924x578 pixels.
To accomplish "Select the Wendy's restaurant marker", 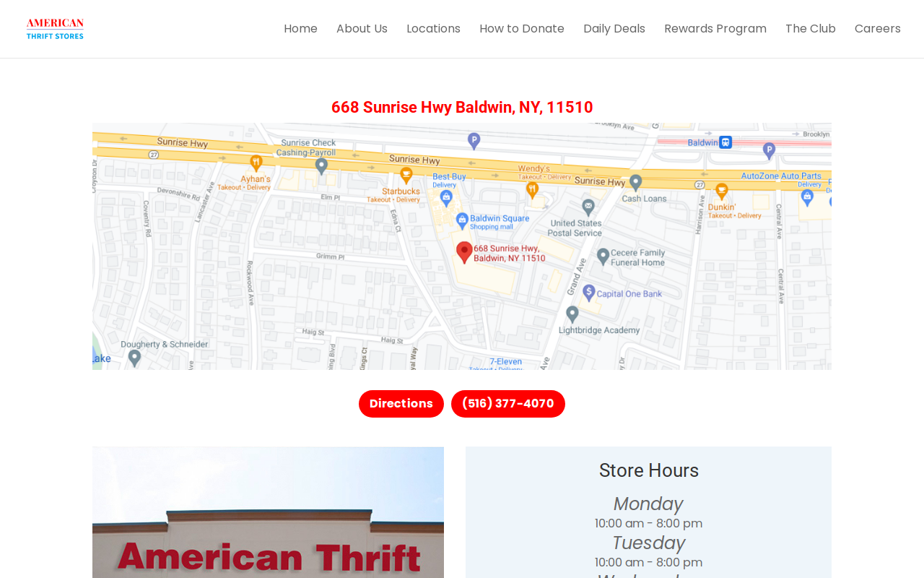I will tap(532, 190).
